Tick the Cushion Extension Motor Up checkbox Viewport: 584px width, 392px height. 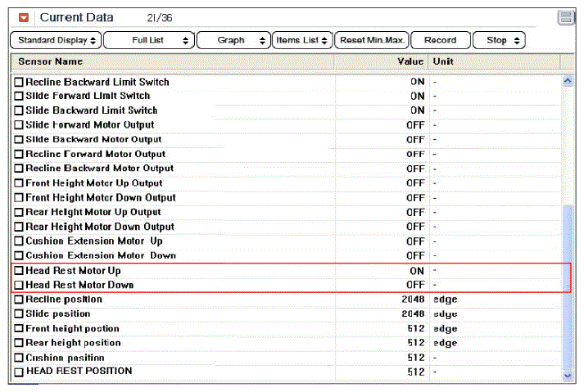tap(19, 241)
